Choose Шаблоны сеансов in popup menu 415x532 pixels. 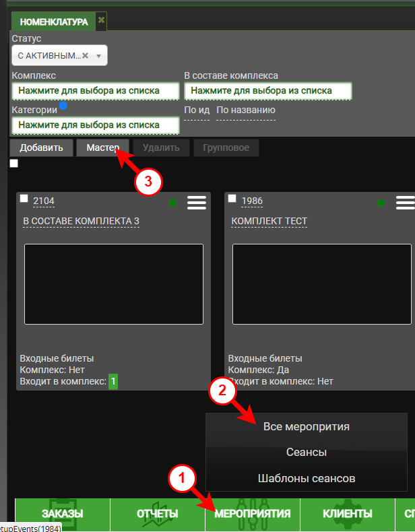tap(307, 479)
